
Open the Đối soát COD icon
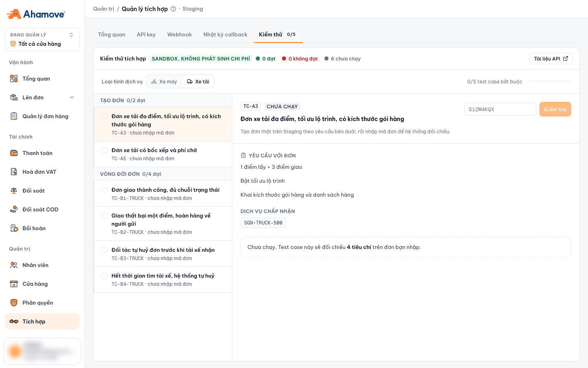14,209
